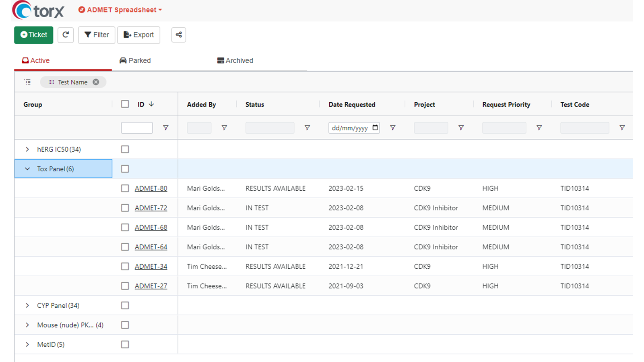Select the CYP Panel group checkbox
Image resolution: width=644 pixels, height=362 pixels.
pos(125,305)
